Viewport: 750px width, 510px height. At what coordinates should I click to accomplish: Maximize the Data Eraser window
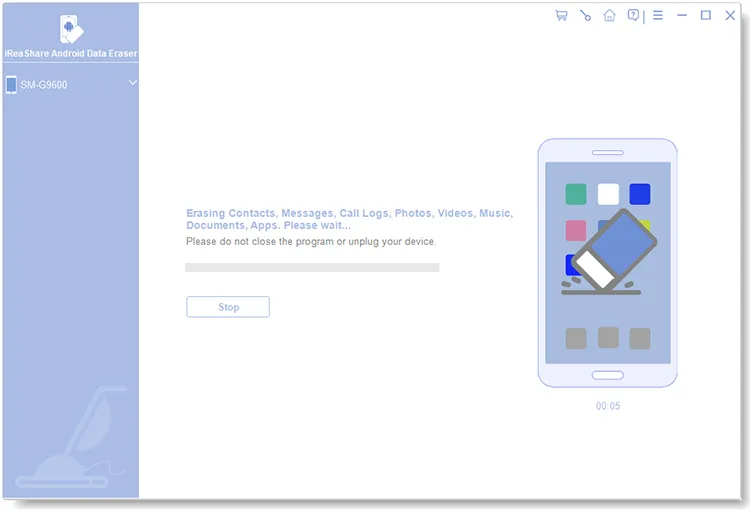tap(706, 15)
